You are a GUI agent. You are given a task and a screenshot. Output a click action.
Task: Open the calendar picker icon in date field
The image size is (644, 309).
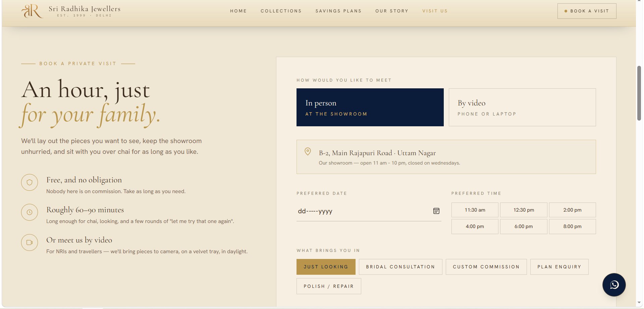[x=436, y=211]
